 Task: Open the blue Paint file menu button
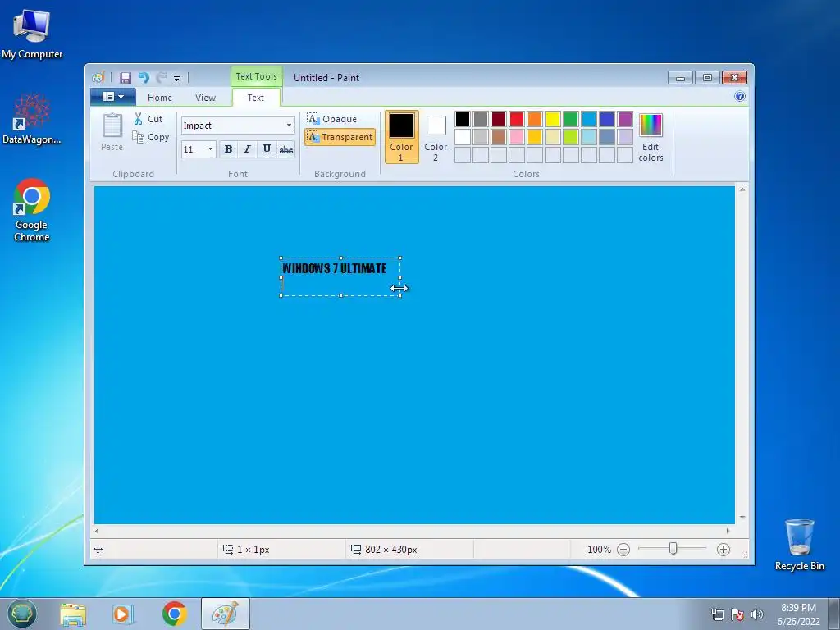(112, 97)
